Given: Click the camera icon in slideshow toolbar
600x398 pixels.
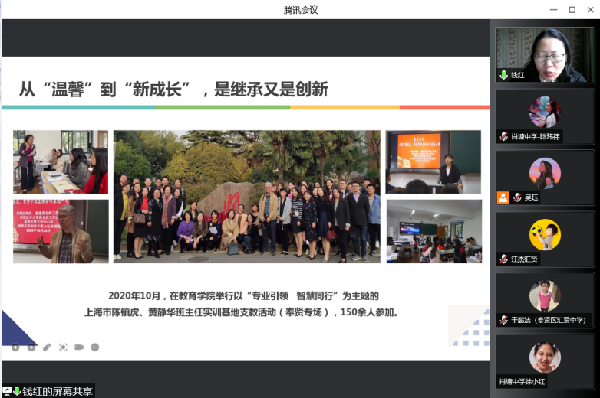Looking at the screenshot, I should (79, 347).
